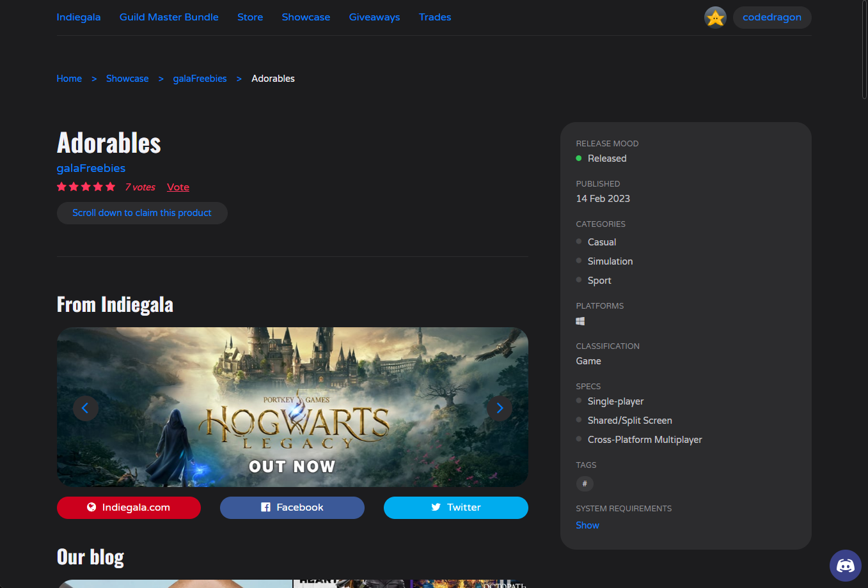Open Giveaways page

click(374, 17)
